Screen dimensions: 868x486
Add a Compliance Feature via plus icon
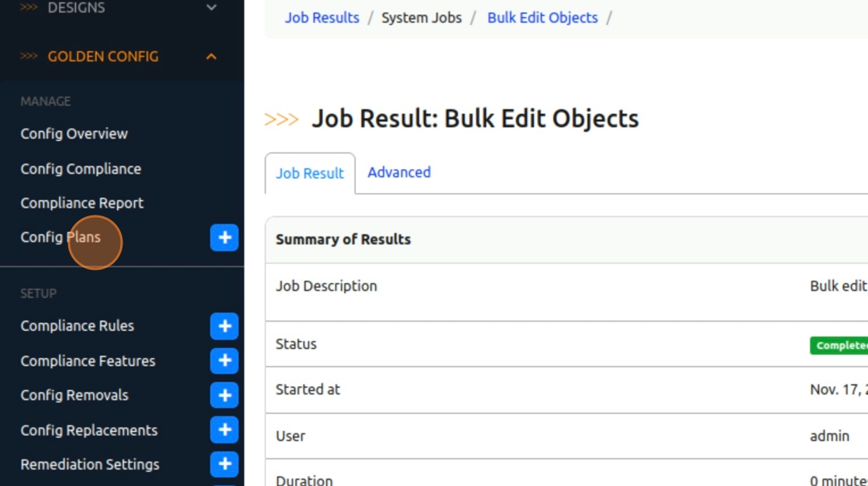pos(224,361)
